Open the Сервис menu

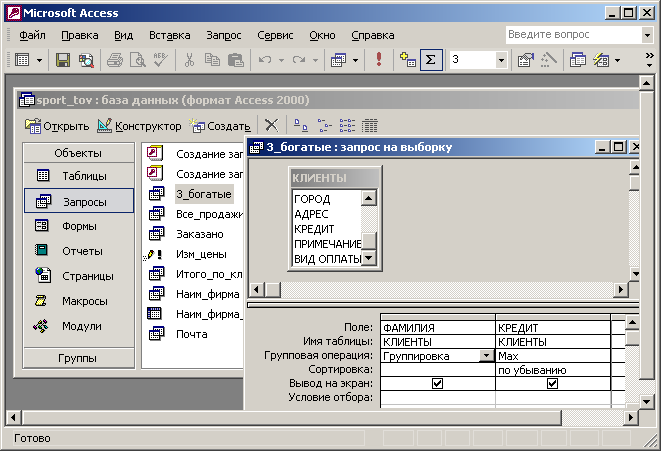pyautogui.click(x=275, y=35)
